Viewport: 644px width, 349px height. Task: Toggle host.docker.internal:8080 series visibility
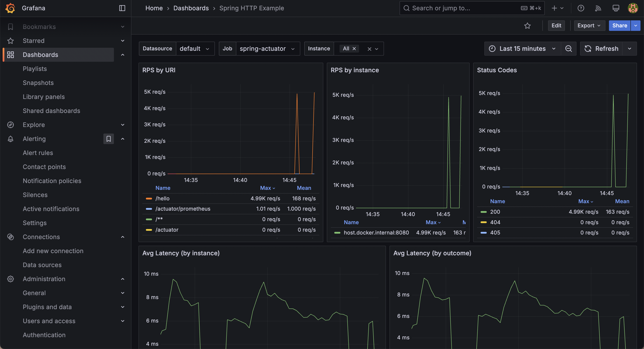pos(376,232)
